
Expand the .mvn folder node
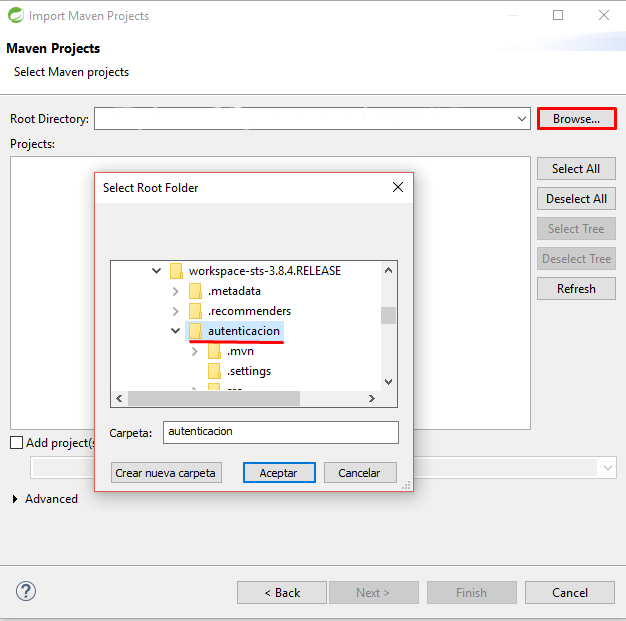click(194, 351)
